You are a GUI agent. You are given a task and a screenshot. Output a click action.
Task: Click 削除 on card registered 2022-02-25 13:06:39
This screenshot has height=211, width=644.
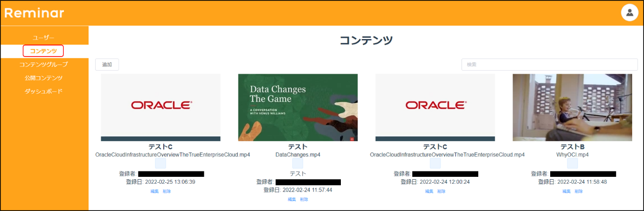click(167, 191)
